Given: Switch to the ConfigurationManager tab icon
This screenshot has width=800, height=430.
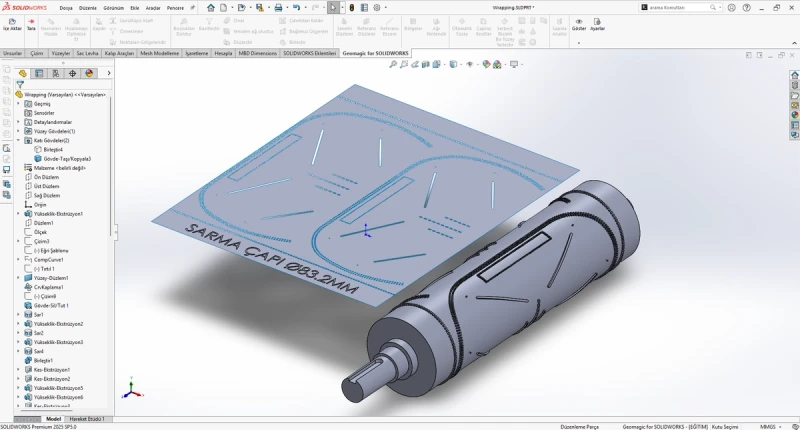Looking at the screenshot, I should pos(56,73).
